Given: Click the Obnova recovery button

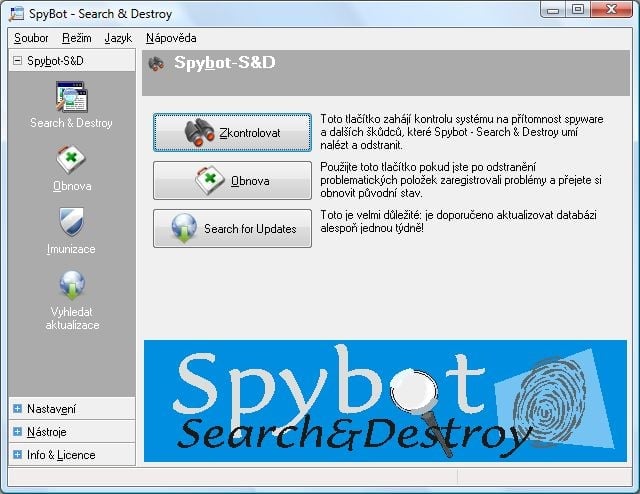Looking at the screenshot, I should [232, 180].
